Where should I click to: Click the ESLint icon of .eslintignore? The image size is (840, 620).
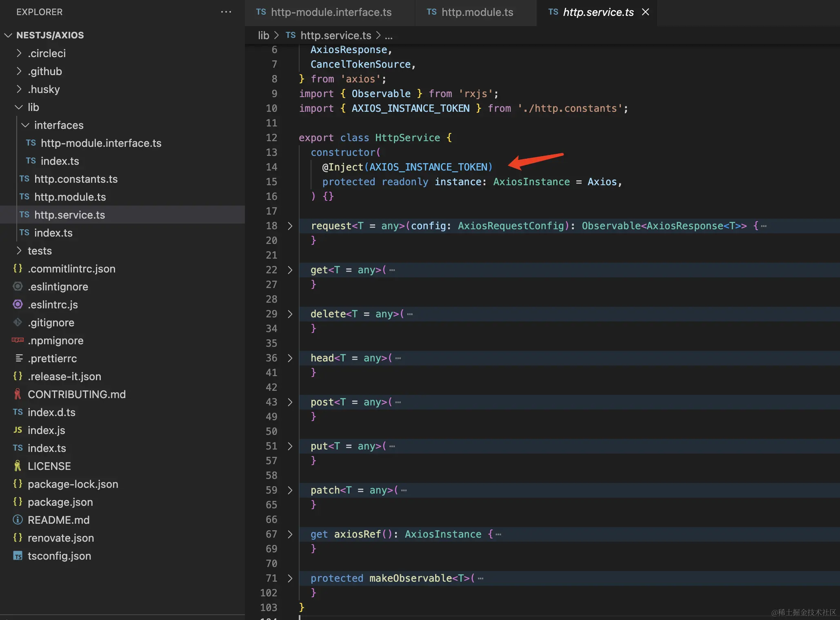point(18,286)
